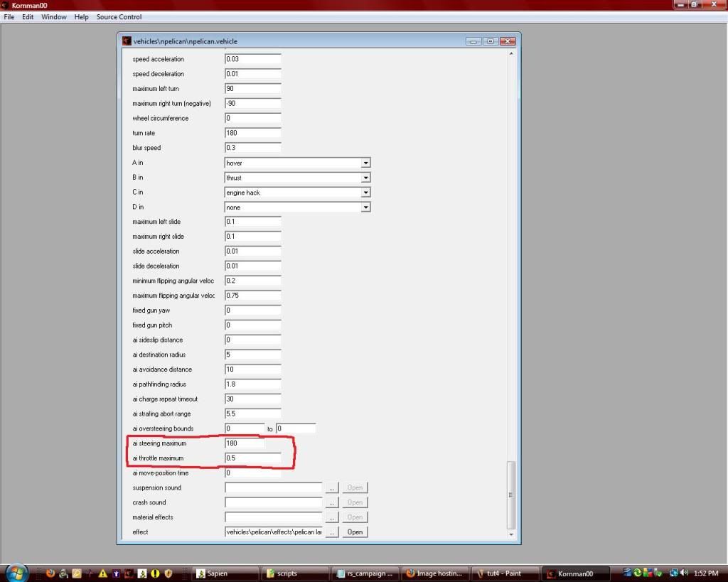Image resolution: width=728 pixels, height=582 pixels.
Task: Click the fixed gun yaw field
Action: [253, 311]
